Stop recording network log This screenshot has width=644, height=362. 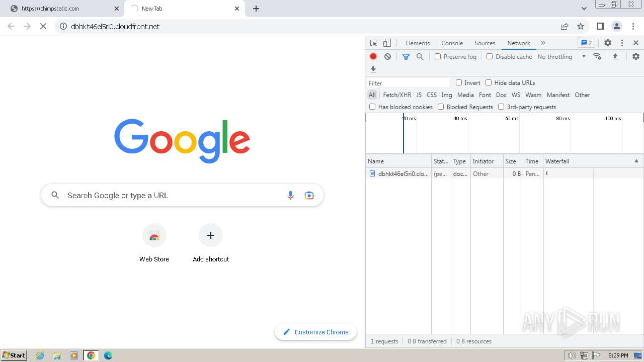[x=373, y=57]
